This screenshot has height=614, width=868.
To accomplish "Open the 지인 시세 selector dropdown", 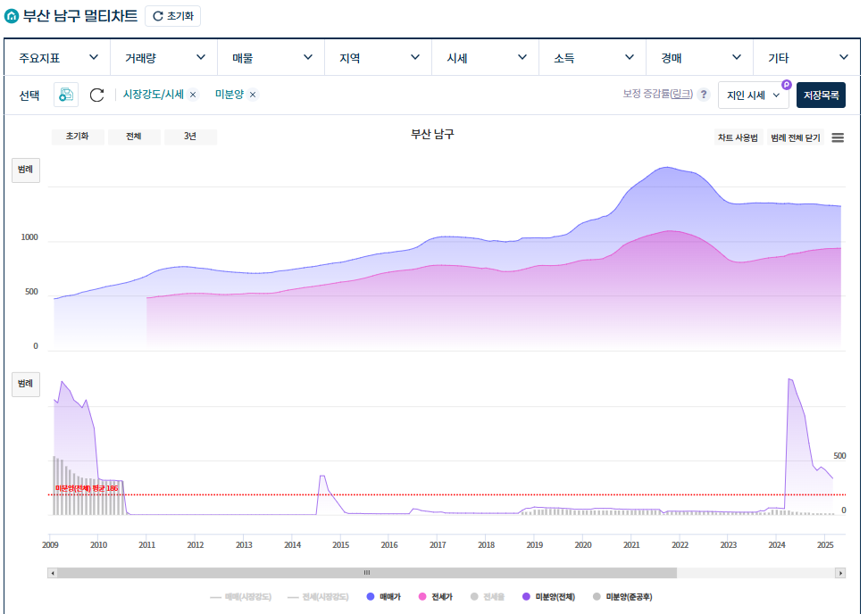I will click(753, 94).
